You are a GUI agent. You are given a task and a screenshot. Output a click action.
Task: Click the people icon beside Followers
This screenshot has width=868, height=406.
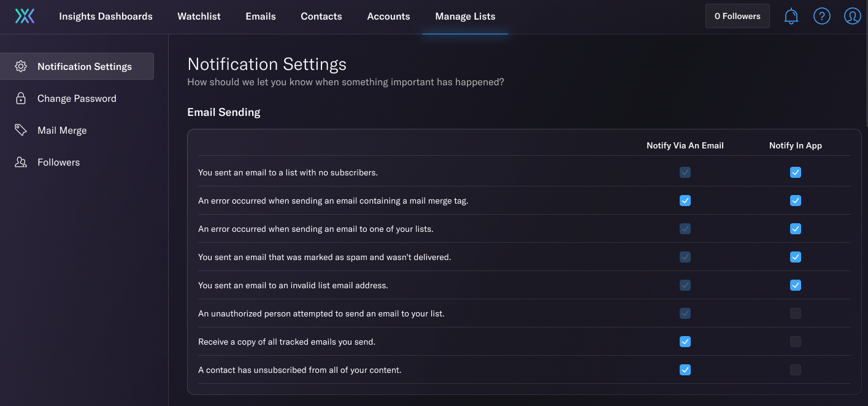[21, 162]
